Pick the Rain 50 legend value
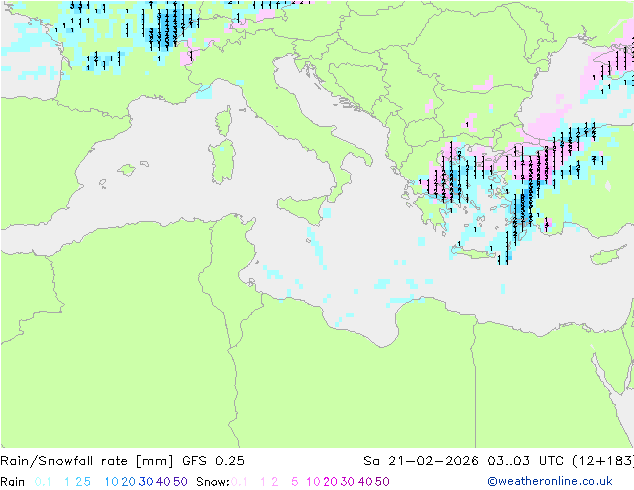634x490 pixels. pos(180,482)
